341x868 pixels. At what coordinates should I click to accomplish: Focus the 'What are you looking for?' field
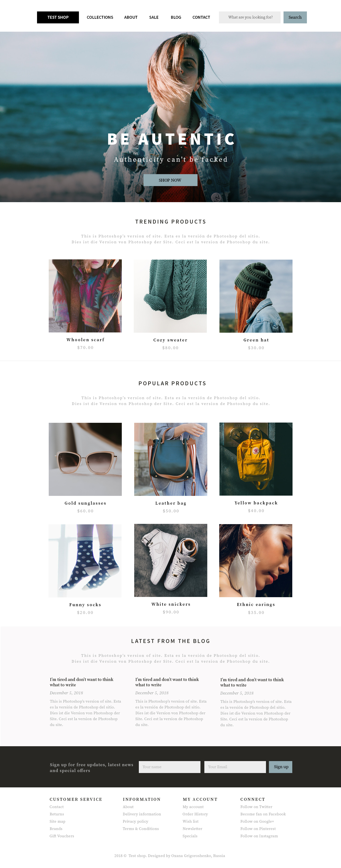(250, 18)
